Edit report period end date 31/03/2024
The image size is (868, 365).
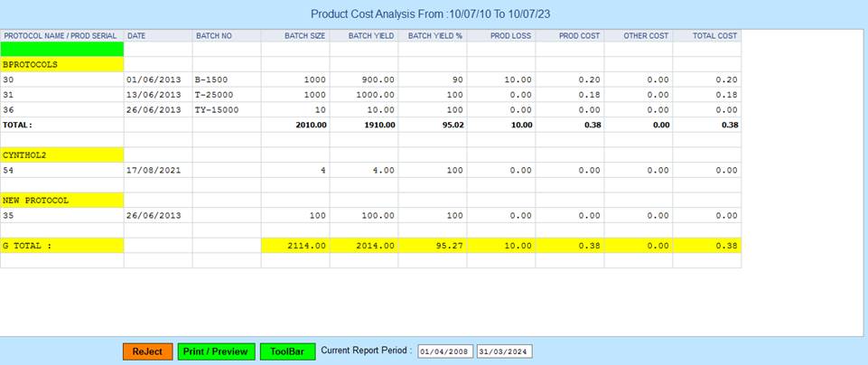(x=504, y=351)
